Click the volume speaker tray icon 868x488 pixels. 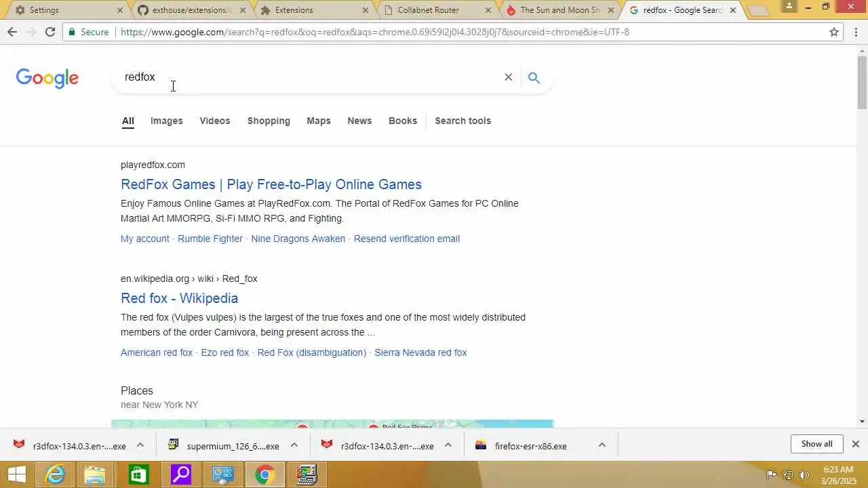click(804, 474)
